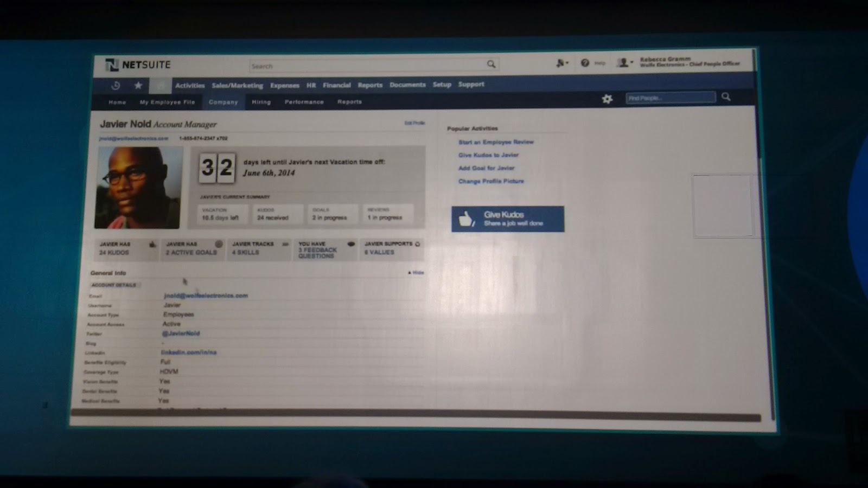Click the Give Kudos to Javier link

pos(488,155)
